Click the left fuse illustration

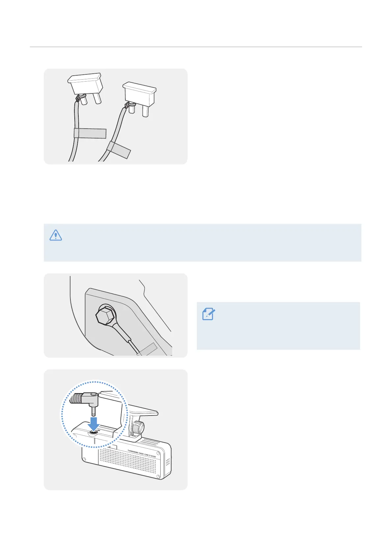pyautogui.click(x=86, y=89)
